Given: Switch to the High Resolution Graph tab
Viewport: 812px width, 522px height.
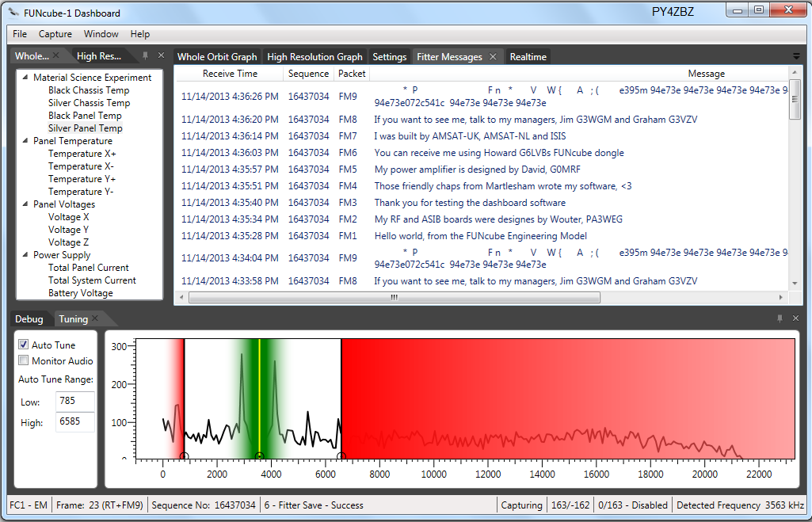Looking at the screenshot, I should pos(315,56).
